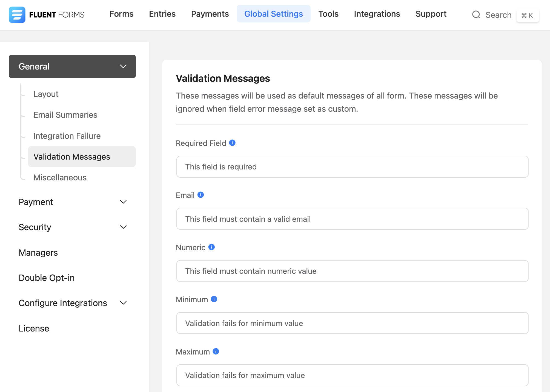Screen dimensions: 550x392
Task: Select Miscellaneous in the sidebar
Action: click(60, 178)
